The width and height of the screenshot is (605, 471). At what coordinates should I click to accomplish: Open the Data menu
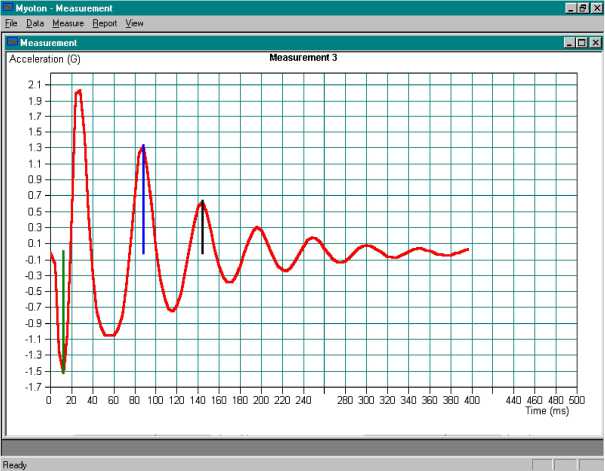point(35,23)
